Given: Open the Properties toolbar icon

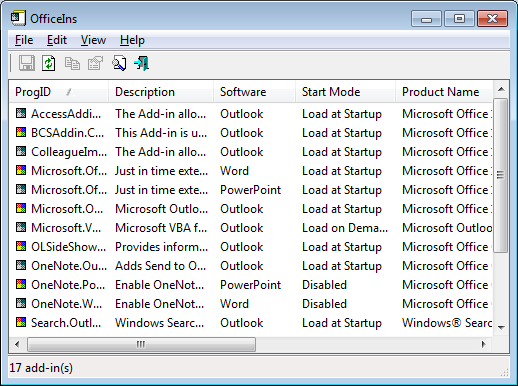Looking at the screenshot, I should pyautogui.click(x=95, y=63).
